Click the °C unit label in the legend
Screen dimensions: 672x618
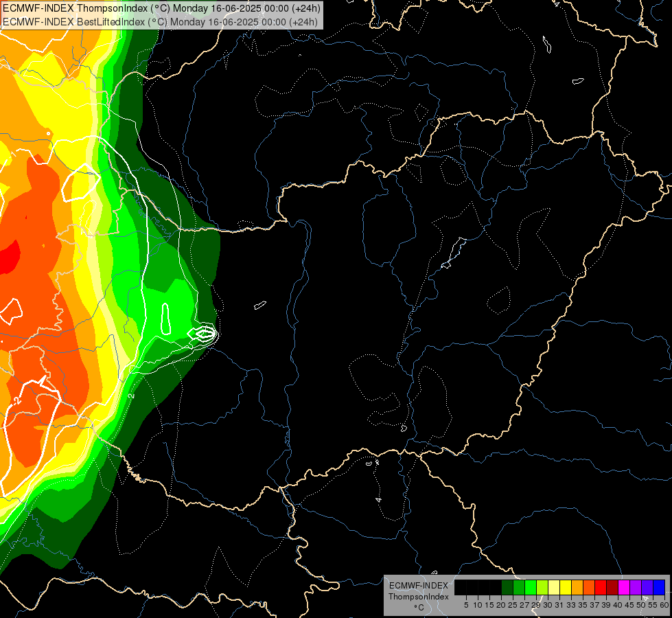[x=419, y=607]
